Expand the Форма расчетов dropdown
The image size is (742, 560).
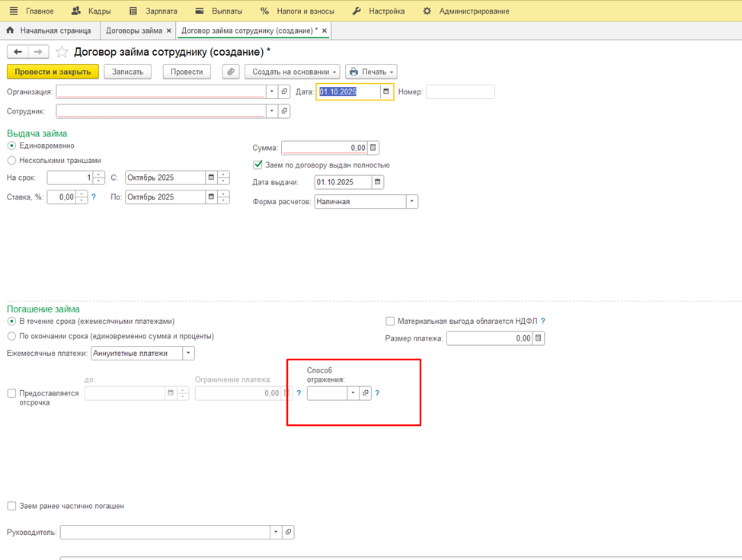[411, 202]
